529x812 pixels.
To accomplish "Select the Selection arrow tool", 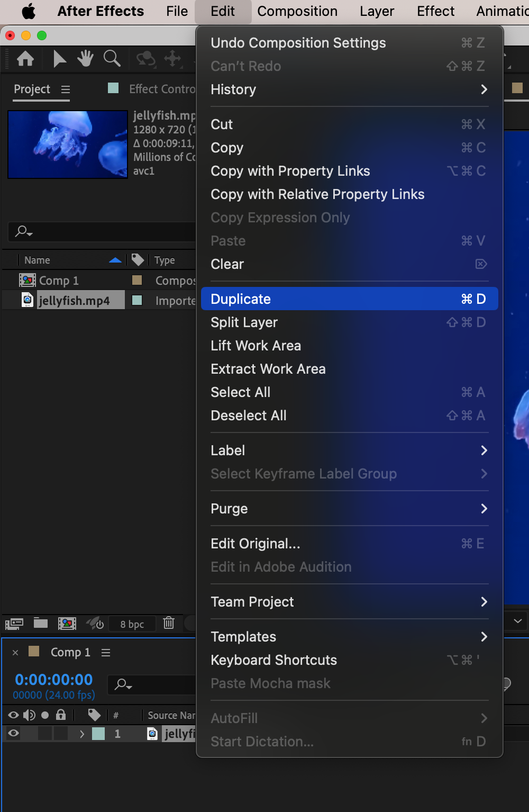I will tap(59, 58).
